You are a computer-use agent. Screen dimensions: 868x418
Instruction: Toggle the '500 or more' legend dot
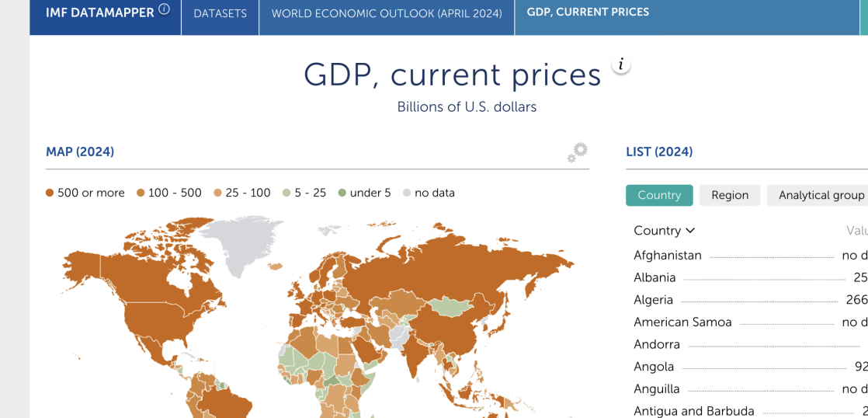(x=50, y=193)
